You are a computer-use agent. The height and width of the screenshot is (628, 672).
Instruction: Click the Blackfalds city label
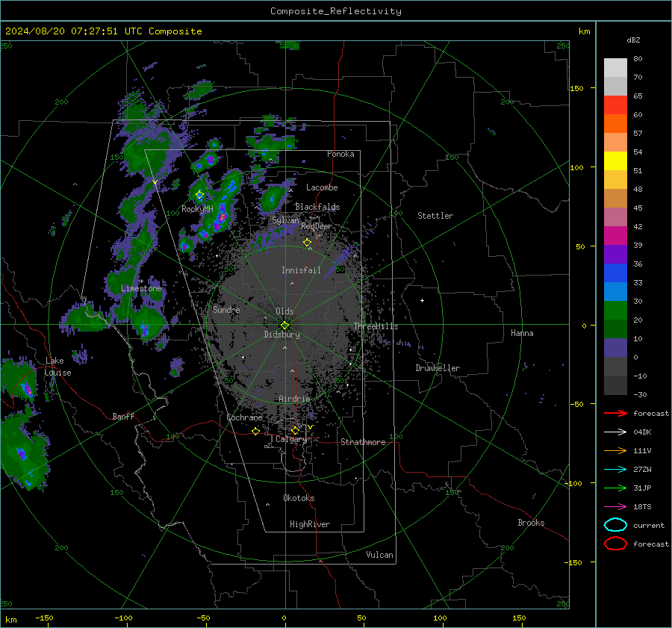point(317,207)
